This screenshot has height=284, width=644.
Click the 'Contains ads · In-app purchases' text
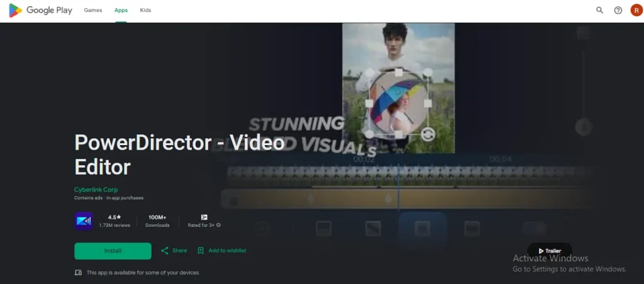109,198
